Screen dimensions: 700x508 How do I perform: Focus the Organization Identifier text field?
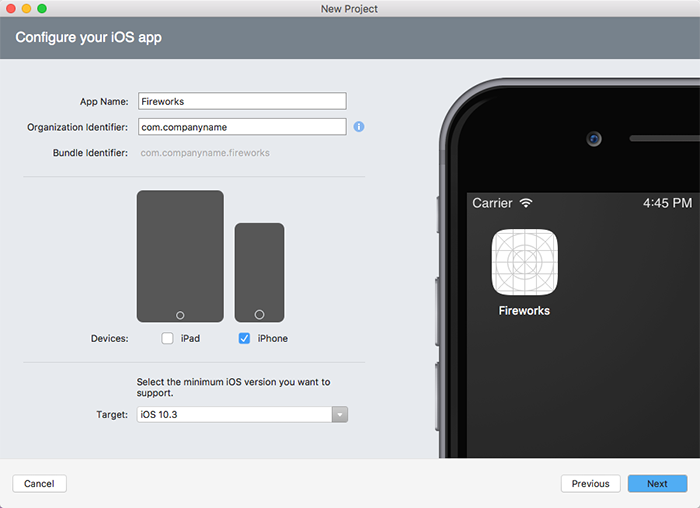241,127
